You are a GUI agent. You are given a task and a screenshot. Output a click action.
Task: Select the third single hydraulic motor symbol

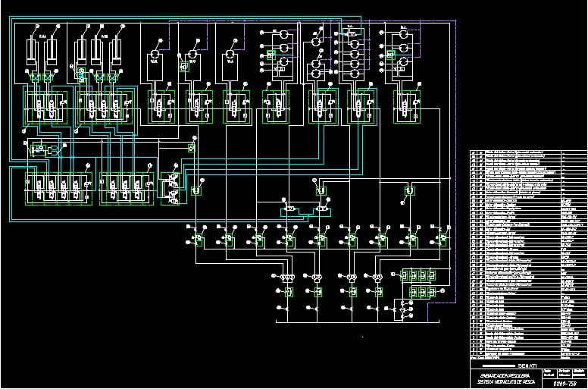229,54
